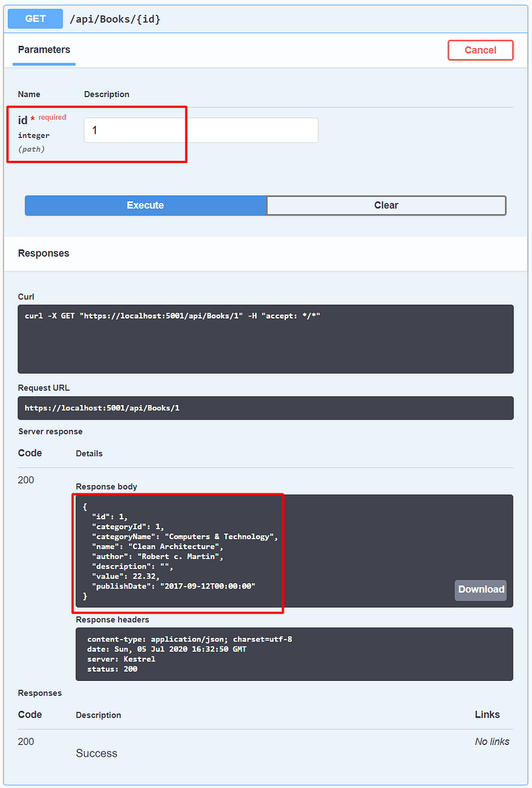Screen dimensions: 532x788
Task: Click the id parameter name label
Action: point(23,120)
